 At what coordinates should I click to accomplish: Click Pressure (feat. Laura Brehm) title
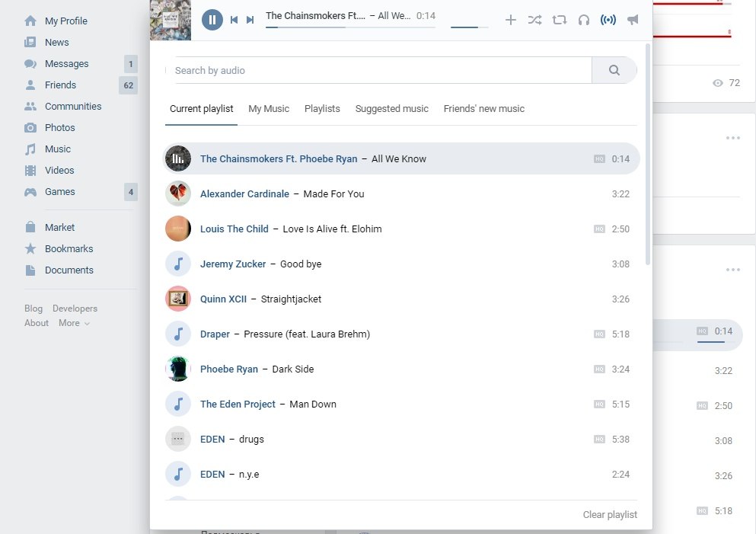(307, 334)
